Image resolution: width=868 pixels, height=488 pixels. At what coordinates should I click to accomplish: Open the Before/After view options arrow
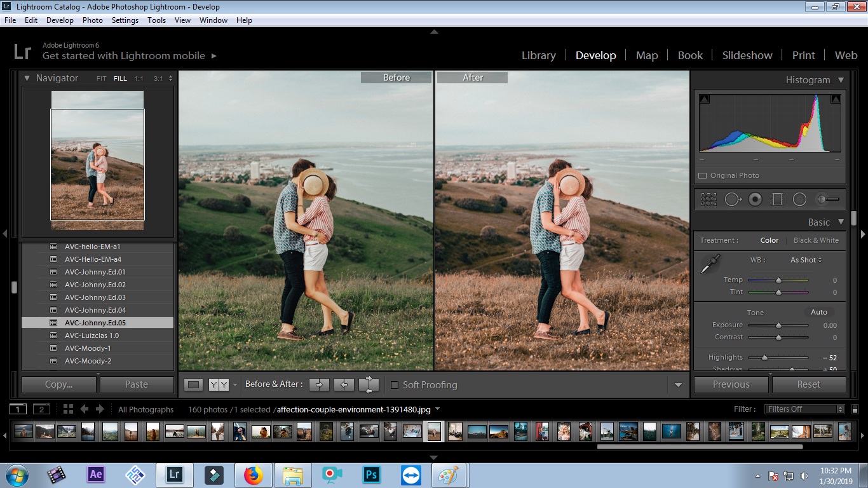point(235,385)
